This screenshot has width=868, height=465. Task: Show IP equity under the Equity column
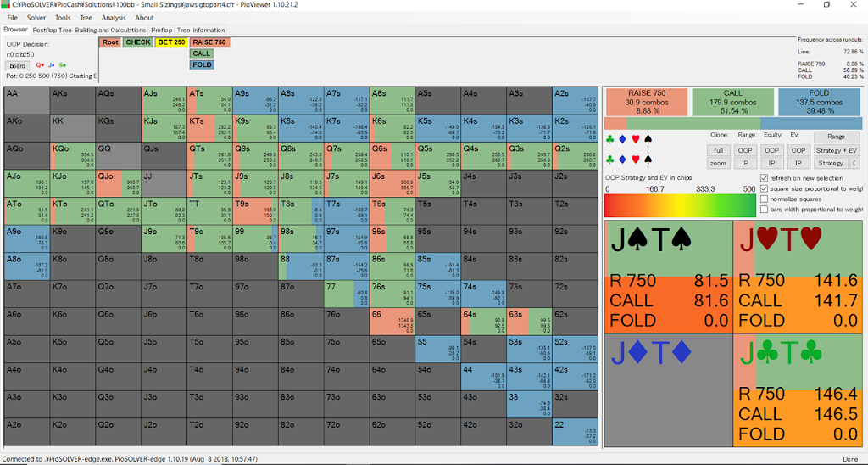[x=771, y=163]
